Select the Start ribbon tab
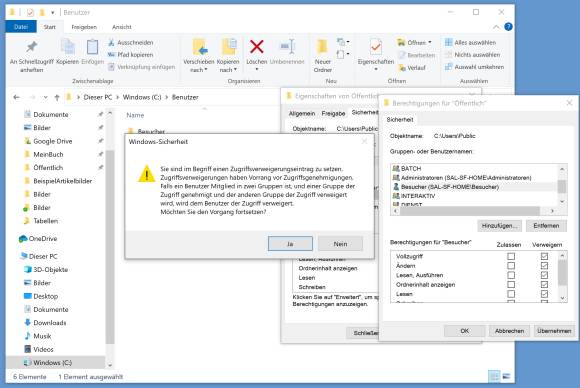The image size is (580, 388). tap(50, 27)
